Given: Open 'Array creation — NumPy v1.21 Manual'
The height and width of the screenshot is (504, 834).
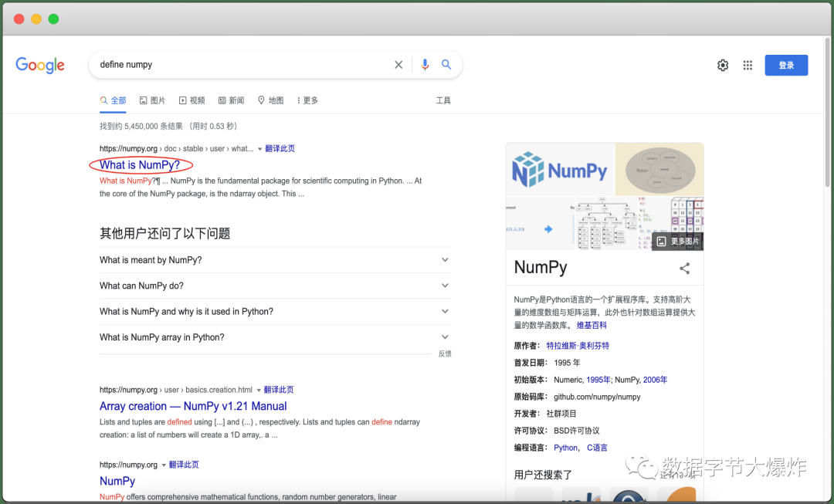Looking at the screenshot, I should [193, 406].
